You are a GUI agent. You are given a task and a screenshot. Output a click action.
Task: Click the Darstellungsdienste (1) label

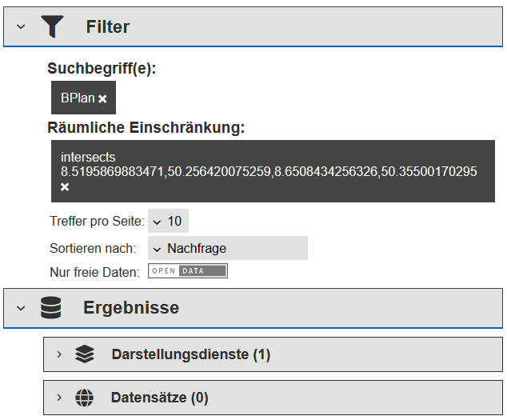(191, 354)
